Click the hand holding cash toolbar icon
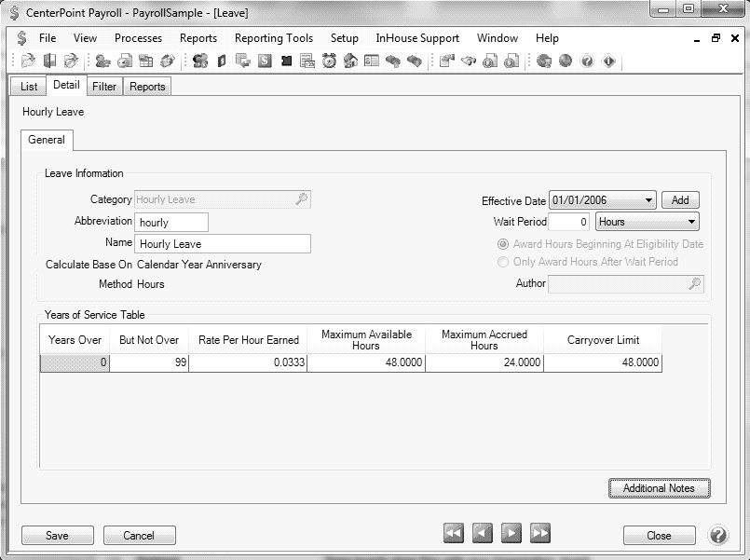This screenshot has width=750, height=560. tap(168, 61)
